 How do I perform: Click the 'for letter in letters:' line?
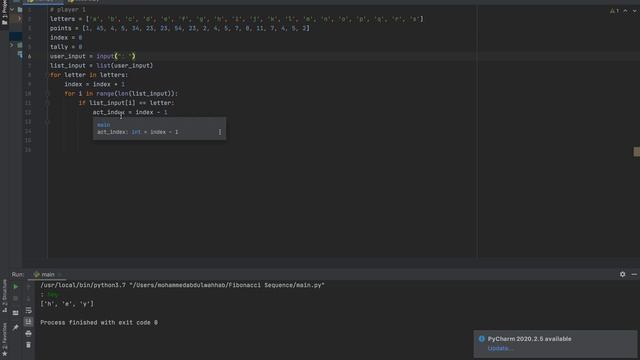click(89, 75)
